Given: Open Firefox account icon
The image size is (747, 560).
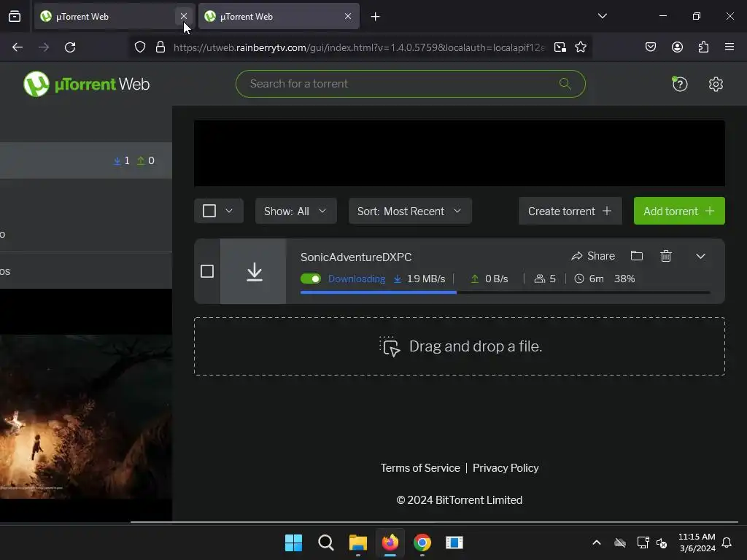Looking at the screenshot, I should (x=677, y=47).
